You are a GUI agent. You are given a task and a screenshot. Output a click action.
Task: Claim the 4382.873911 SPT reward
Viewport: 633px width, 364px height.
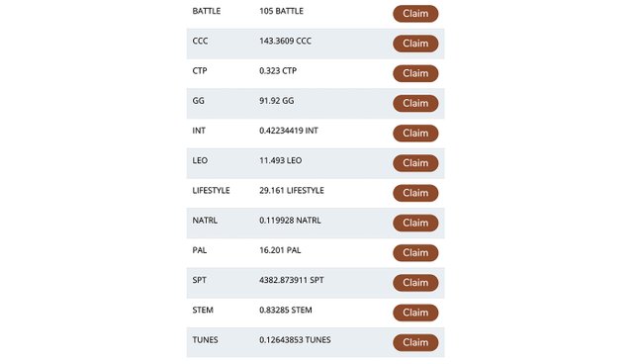click(x=415, y=283)
